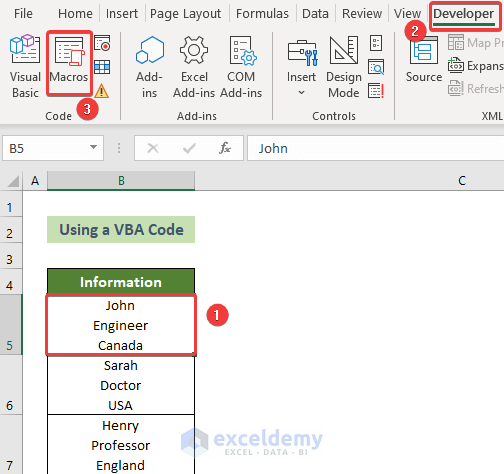The width and height of the screenshot is (504, 474).
Task: Select column A header
Action: click(35, 181)
